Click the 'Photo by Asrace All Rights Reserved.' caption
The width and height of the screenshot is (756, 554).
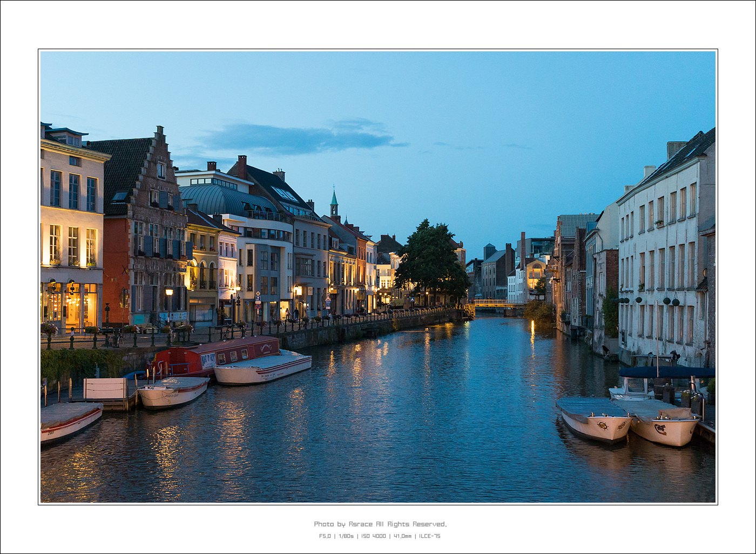coord(380,524)
